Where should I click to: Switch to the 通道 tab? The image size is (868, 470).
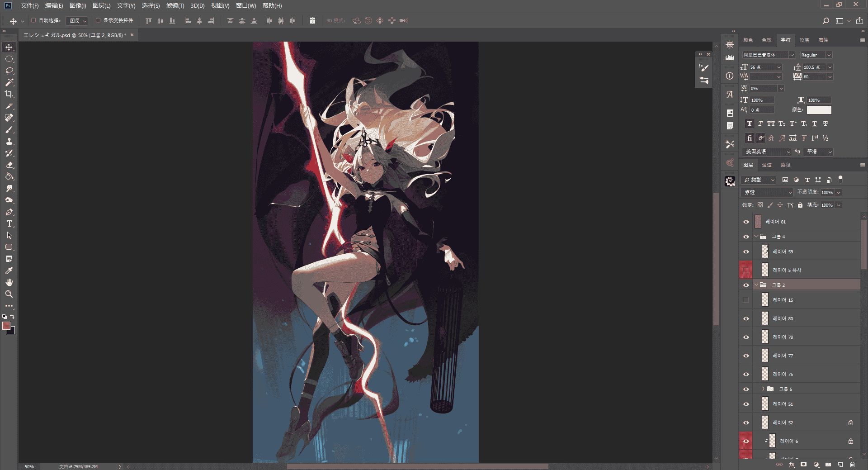point(767,165)
